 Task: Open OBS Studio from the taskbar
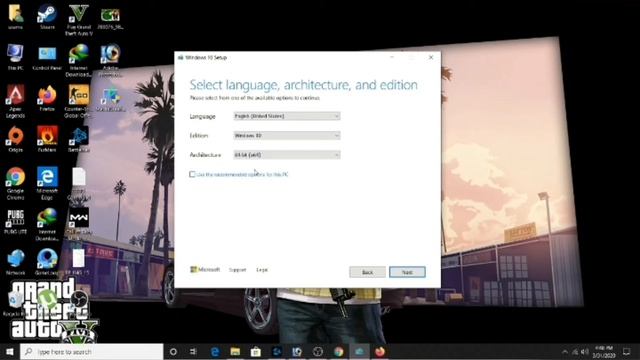pyautogui.click(x=318, y=351)
